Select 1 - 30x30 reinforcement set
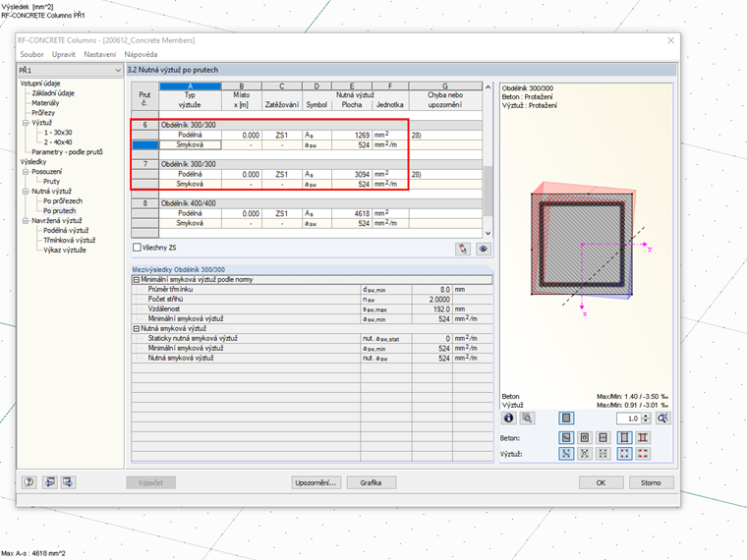This screenshot has width=747, height=560. pyautogui.click(x=58, y=133)
